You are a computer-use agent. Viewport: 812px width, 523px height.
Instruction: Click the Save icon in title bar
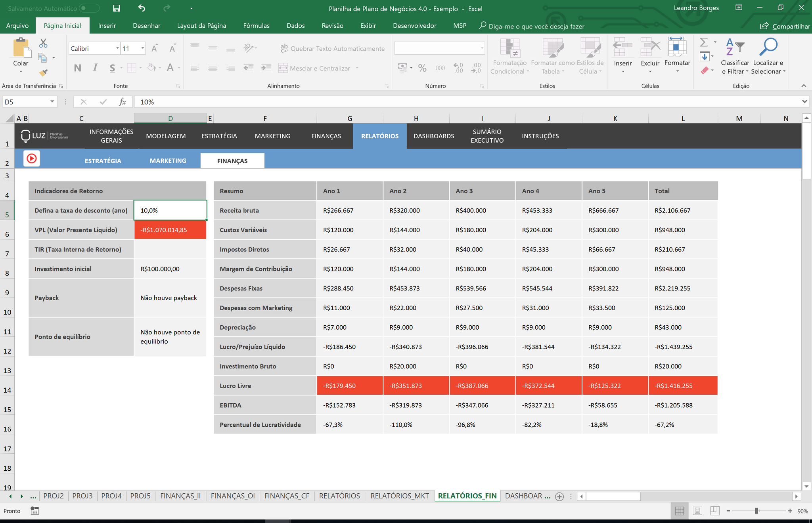(x=116, y=8)
